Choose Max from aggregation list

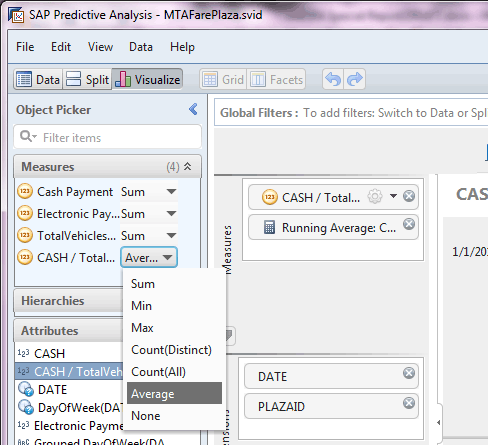(174, 328)
